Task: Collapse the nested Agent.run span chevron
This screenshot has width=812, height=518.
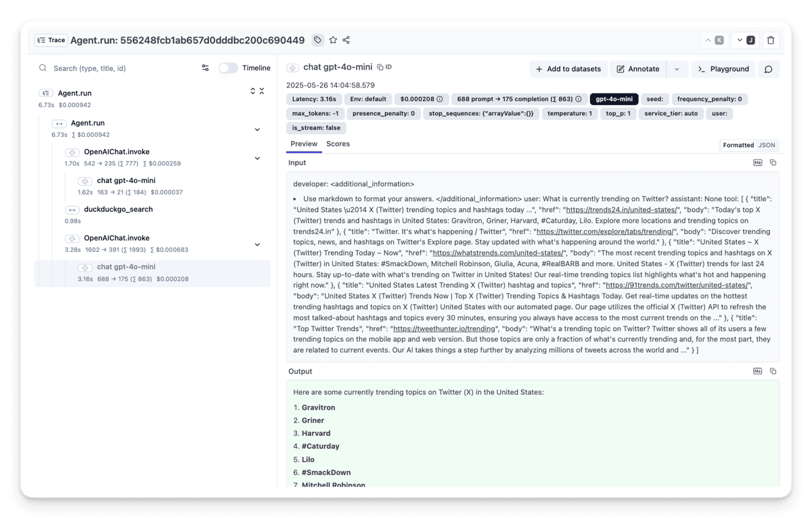Action: pyautogui.click(x=257, y=129)
